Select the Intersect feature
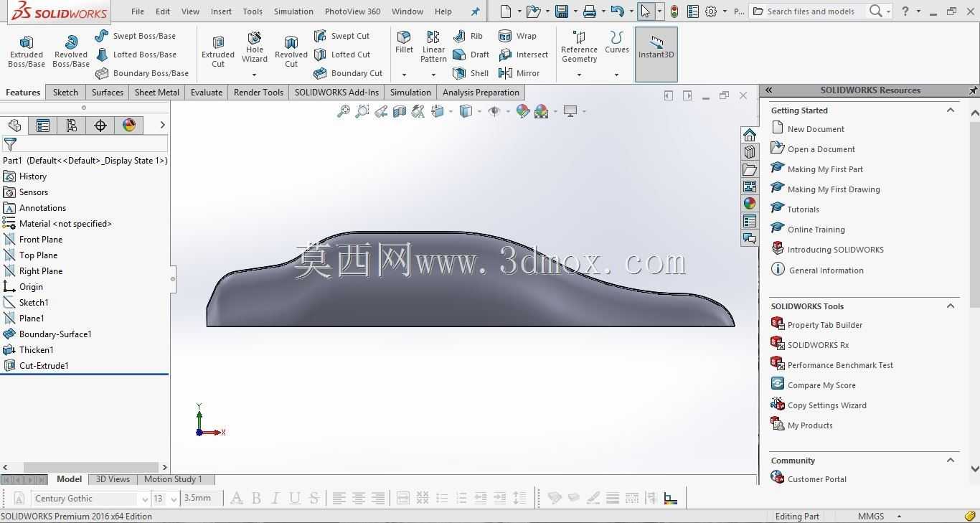This screenshot has height=523, width=980. coord(523,55)
